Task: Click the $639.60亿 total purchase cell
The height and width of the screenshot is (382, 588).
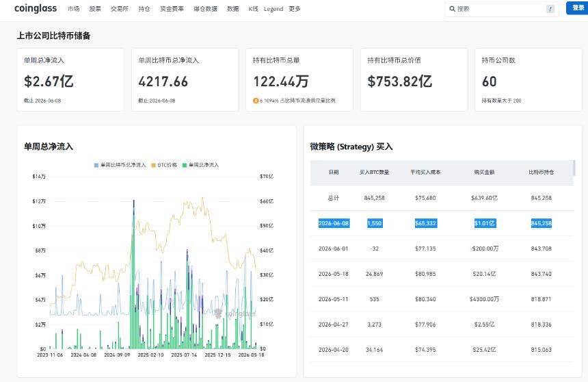Action: point(484,198)
